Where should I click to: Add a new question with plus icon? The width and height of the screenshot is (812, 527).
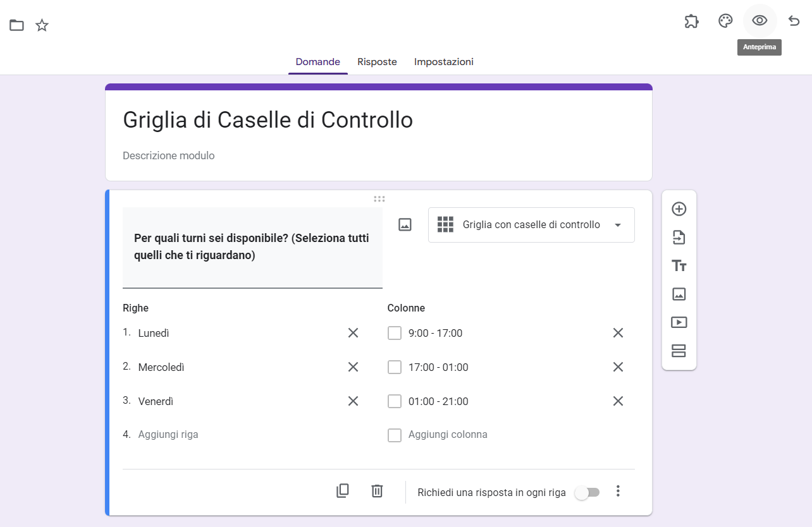(679, 209)
